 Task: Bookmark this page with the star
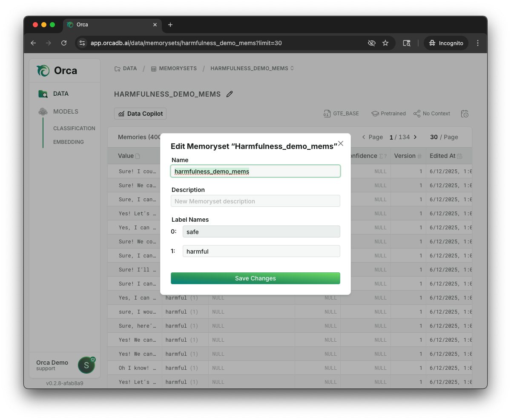[385, 43]
